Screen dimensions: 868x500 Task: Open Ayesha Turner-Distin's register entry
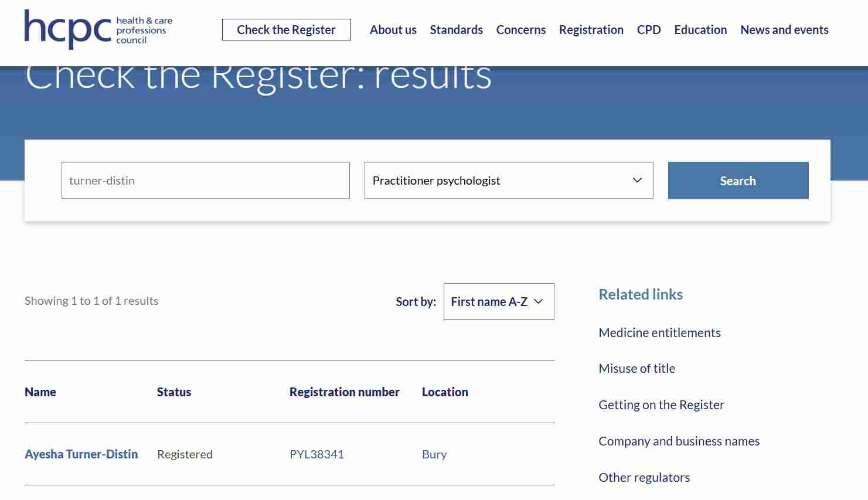click(81, 454)
